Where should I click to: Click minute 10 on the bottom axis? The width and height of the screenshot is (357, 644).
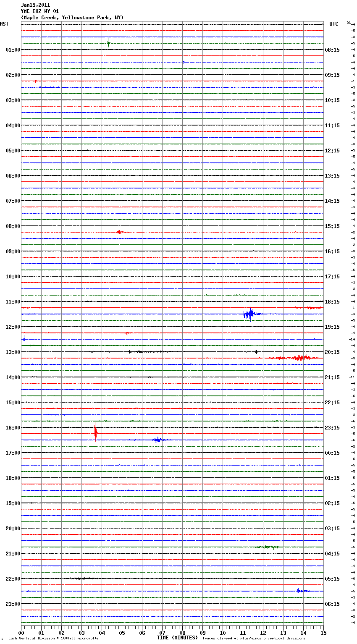tap(223, 633)
